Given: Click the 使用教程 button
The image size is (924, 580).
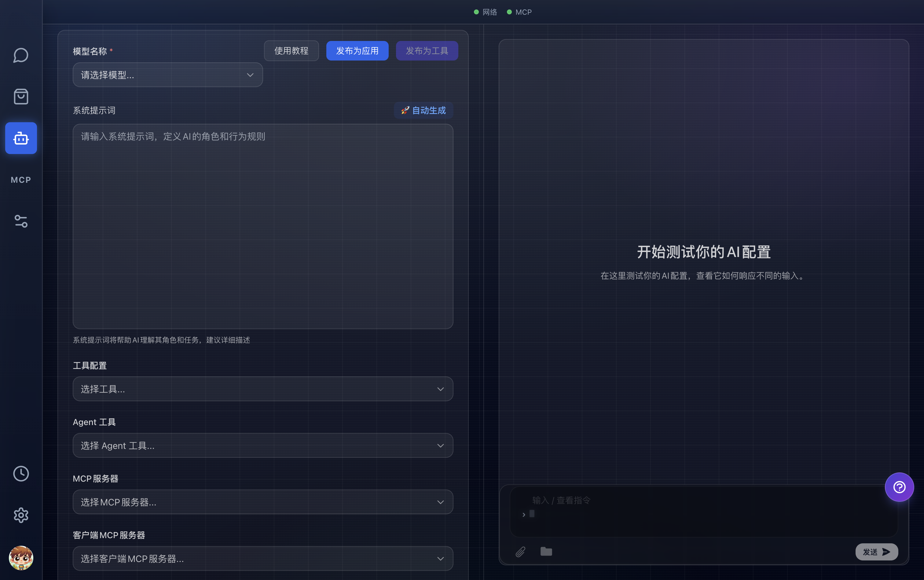Looking at the screenshot, I should point(291,51).
